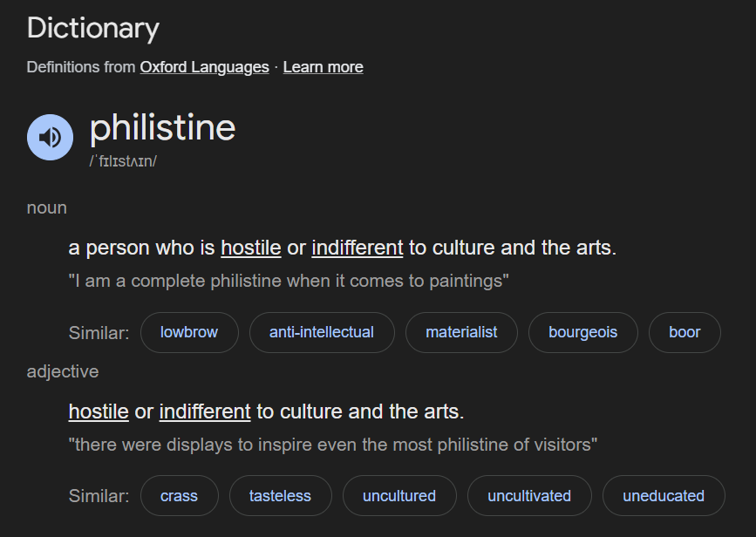This screenshot has width=756, height=537.
Task: Click the 'boor' synonym chip
Action: click(684, 332)
